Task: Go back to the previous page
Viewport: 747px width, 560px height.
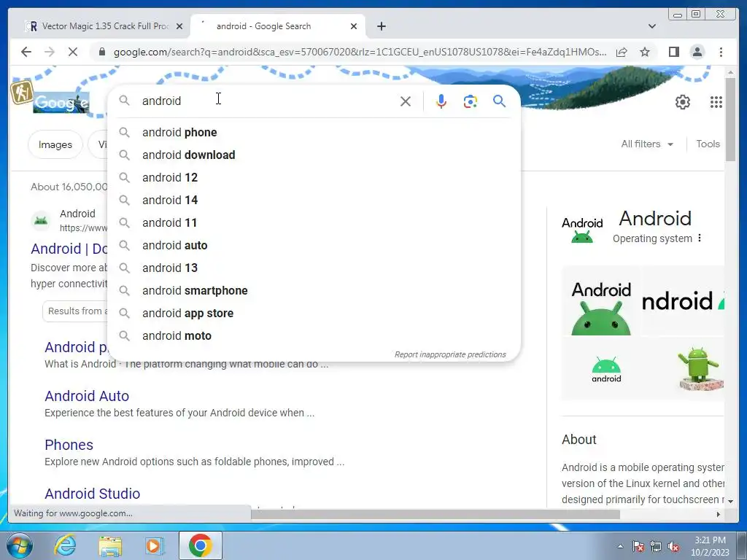Action: [26, 52]
